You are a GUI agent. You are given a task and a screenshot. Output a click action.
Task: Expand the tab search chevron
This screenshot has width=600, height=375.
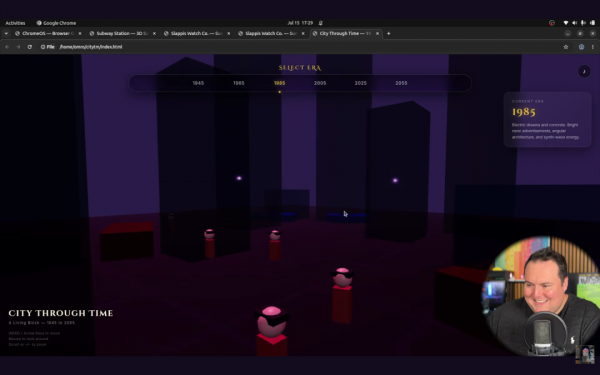6,33
